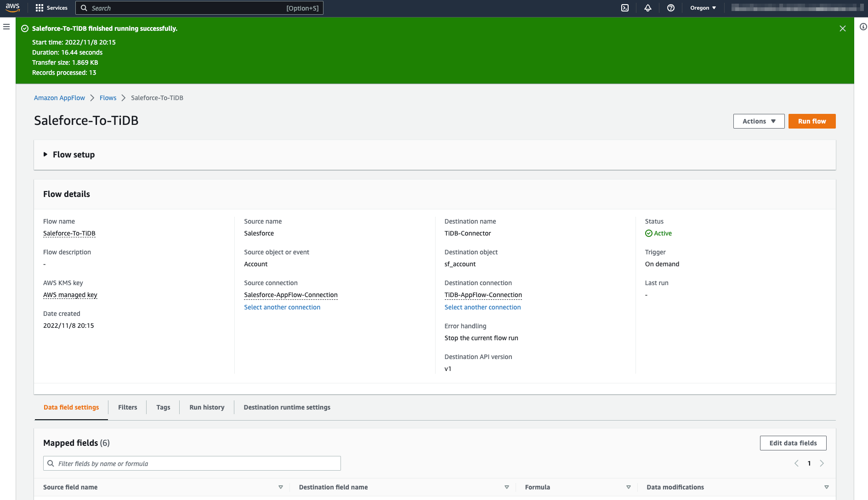
Task: Sort by Formula column arrow
Action: pyautogui.click(x=629, y=487)
